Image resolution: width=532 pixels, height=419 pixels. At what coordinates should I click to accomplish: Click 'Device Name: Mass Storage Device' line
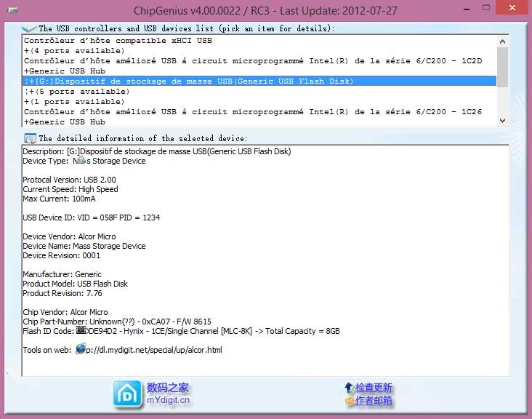click(x=84, y=246)
